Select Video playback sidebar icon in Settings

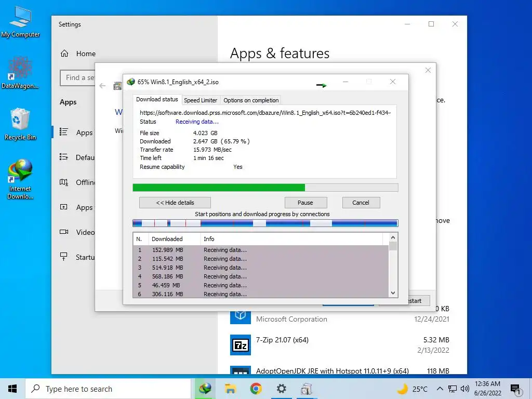click(x=63, y=232)
